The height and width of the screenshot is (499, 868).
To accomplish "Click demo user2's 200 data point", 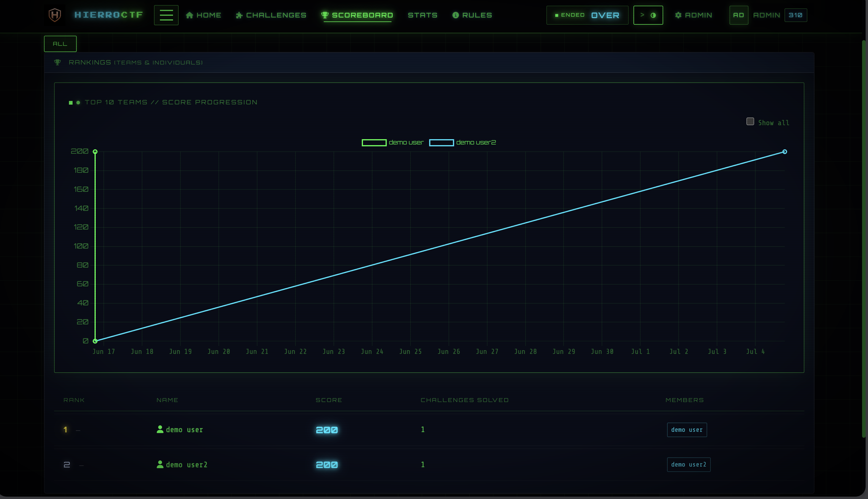I will (784, 151).
